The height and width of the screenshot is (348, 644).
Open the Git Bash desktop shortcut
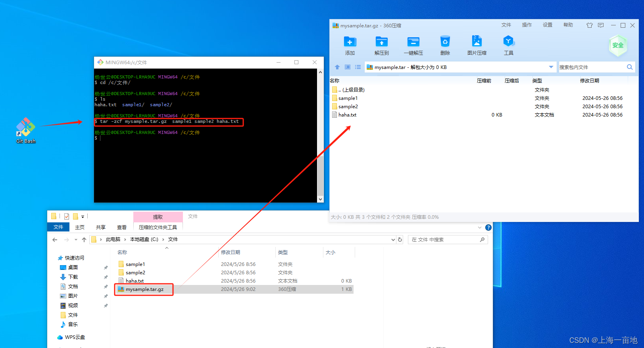click(26, 130)
